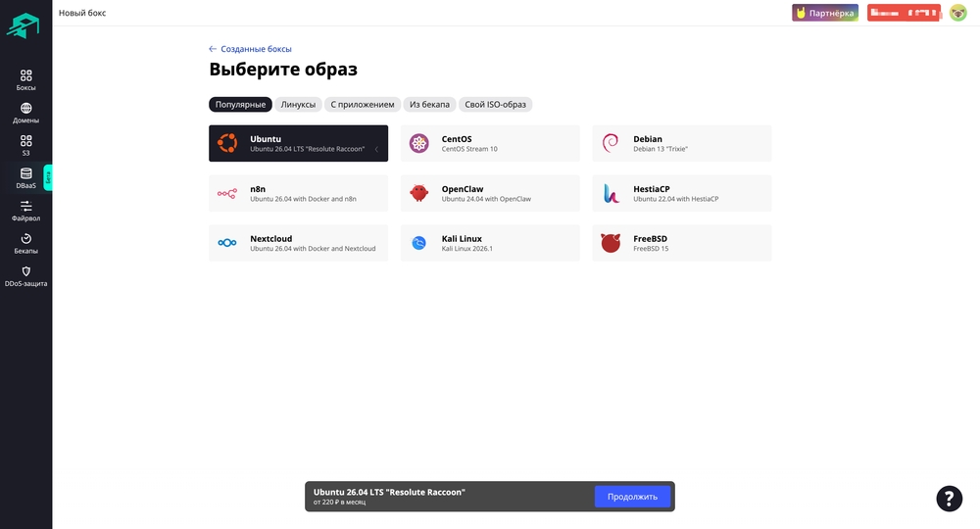
Task: Select the Debian 13 Trixie image card
Action: click(x=682, y=143)
